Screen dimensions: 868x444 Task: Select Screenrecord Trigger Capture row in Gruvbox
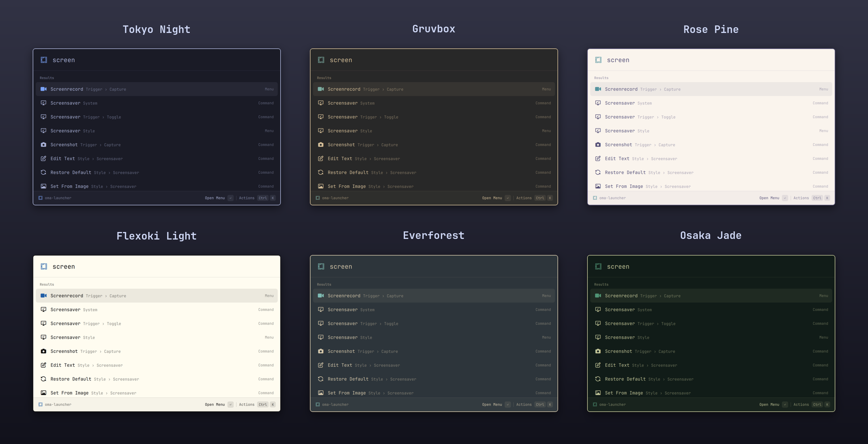pyautogui.click(x=434, y=89)
